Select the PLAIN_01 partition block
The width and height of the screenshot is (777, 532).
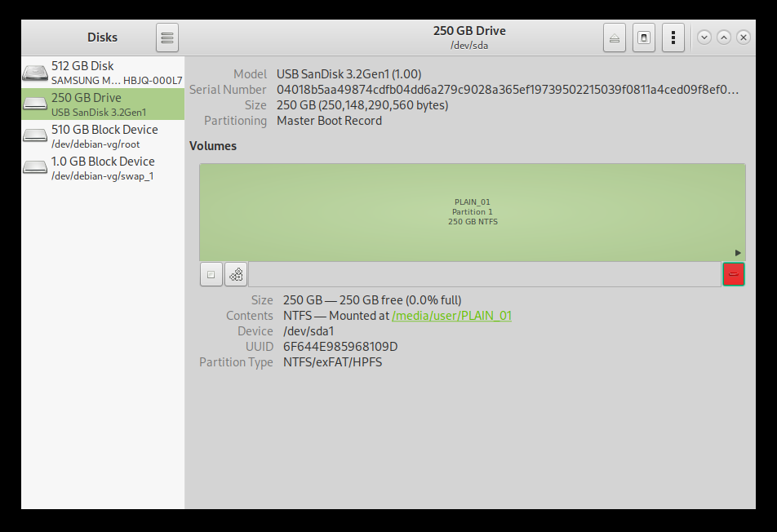coord(472,211)
